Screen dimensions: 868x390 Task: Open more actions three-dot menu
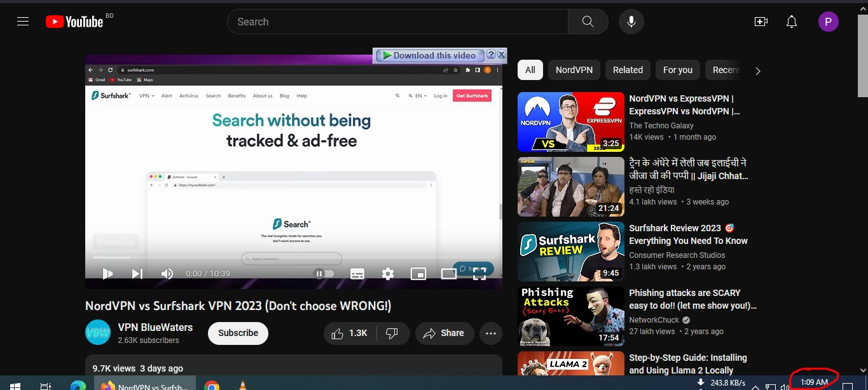491,333
